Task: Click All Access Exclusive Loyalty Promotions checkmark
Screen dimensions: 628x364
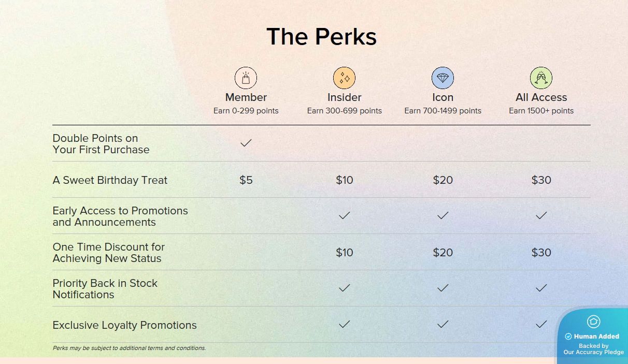Action: point(541,325)
